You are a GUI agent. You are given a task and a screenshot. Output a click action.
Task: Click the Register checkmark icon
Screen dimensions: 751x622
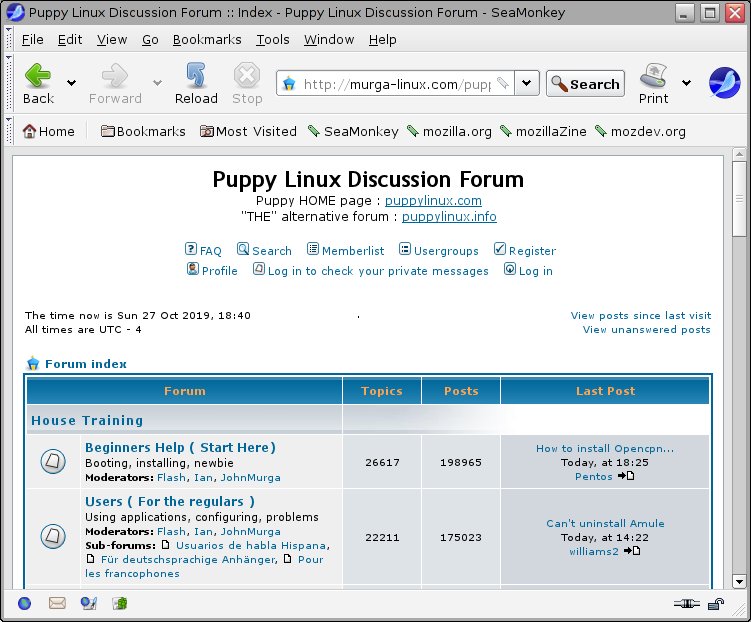coord(500,249)
